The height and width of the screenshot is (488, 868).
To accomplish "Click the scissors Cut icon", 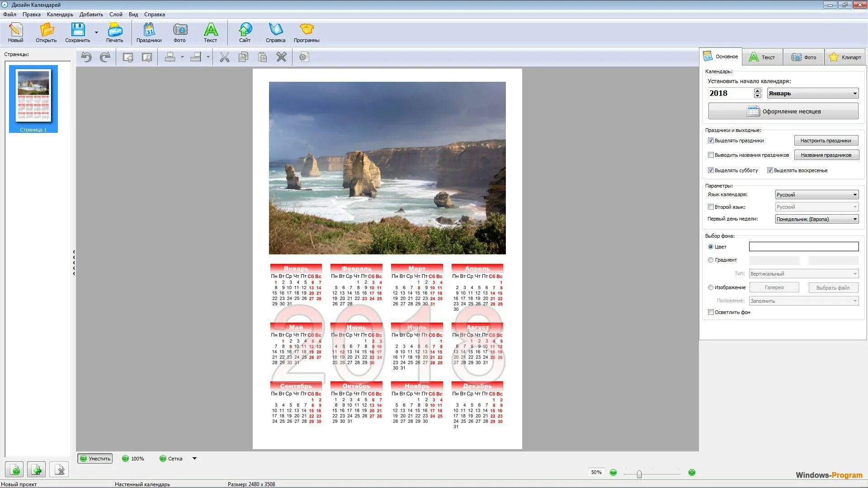I will (x=224, y=57).
